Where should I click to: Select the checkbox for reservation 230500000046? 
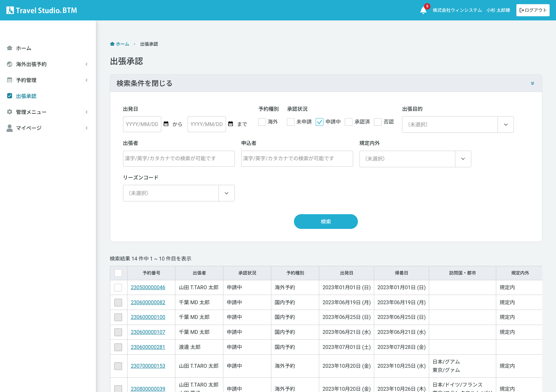118,288
